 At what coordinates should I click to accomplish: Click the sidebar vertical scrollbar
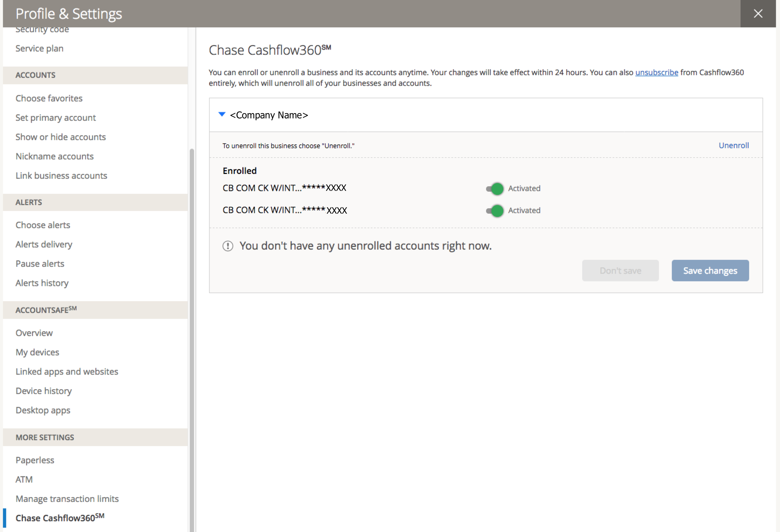[192, 336]
